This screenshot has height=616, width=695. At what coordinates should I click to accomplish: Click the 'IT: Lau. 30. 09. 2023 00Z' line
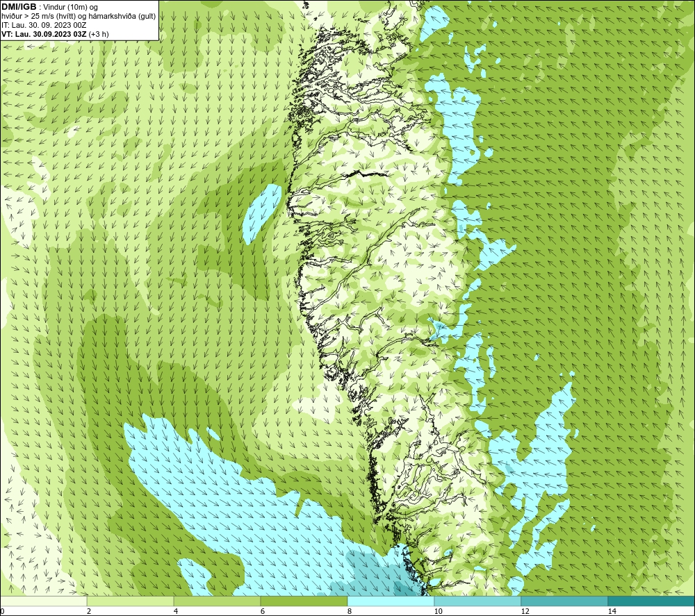pos(44,25)
